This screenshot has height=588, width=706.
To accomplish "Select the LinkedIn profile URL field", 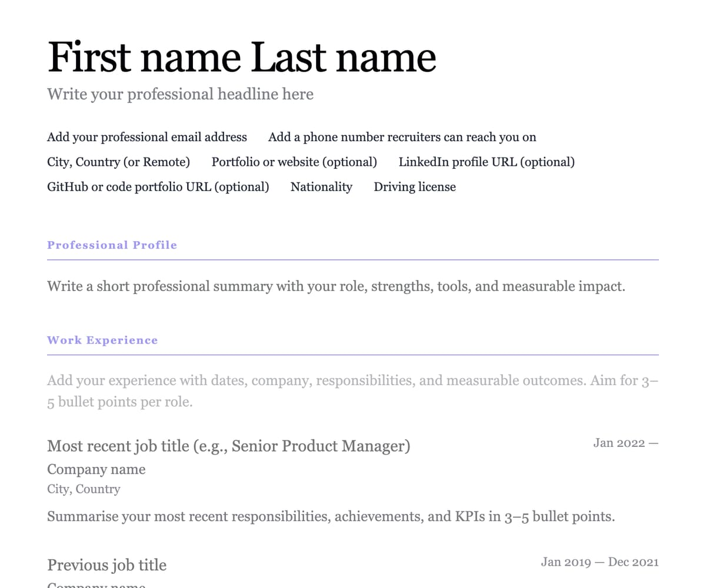I will pyautogui.click(x=487, y=162).
